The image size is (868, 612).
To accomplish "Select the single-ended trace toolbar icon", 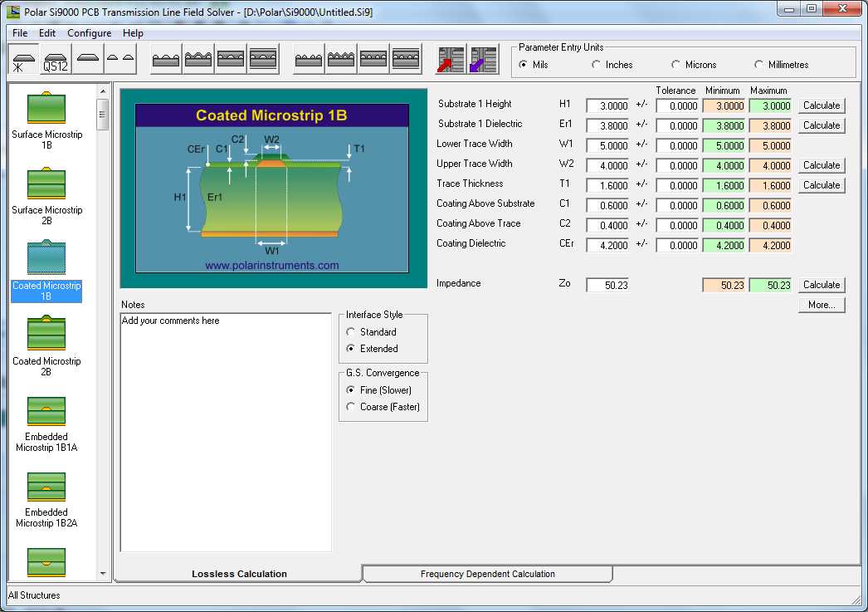I will 88,60.
